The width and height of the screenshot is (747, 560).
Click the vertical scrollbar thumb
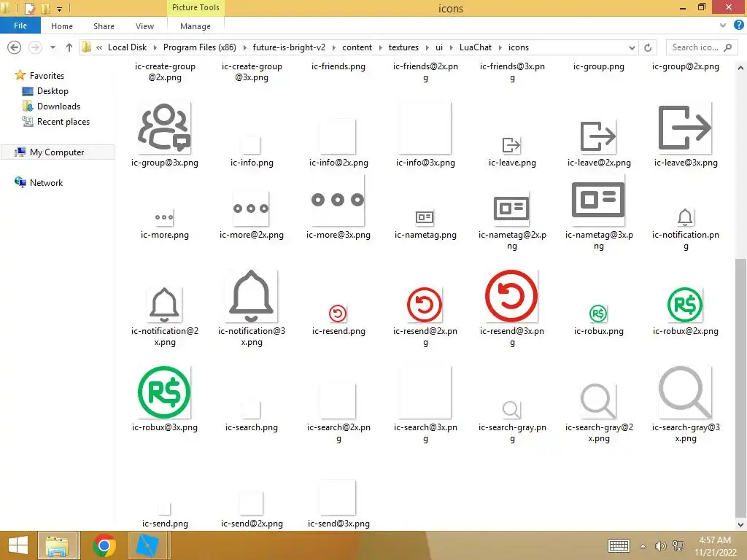pos(740,386)
